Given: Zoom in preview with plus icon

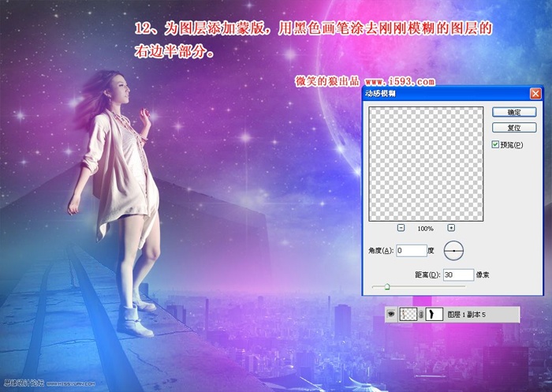Looking at the screenshot, I should (451, 228).
